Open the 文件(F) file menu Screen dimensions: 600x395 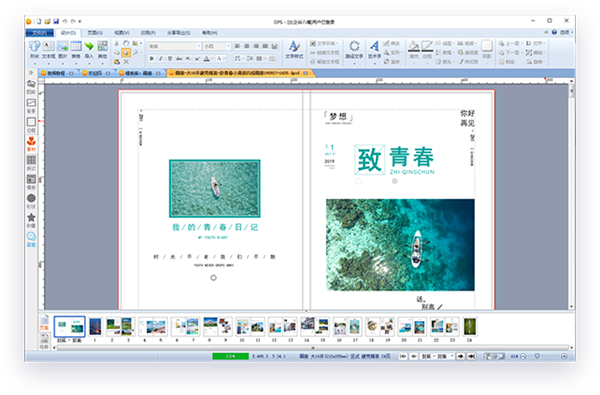(40, 33)
